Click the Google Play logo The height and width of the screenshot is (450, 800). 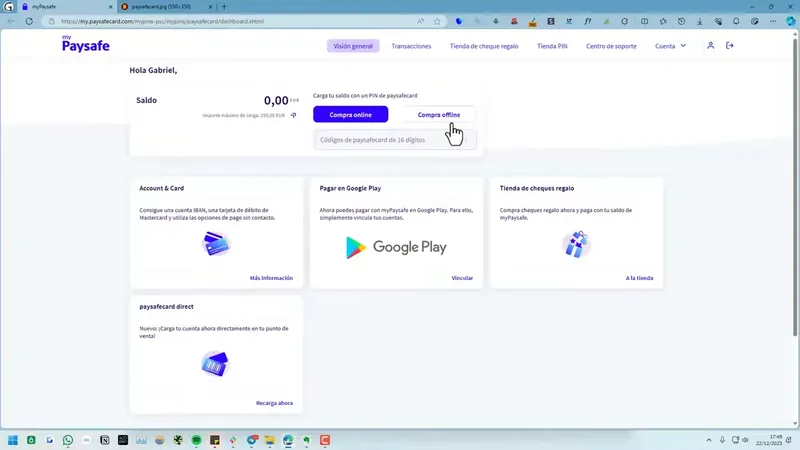(x=396, y=247)
